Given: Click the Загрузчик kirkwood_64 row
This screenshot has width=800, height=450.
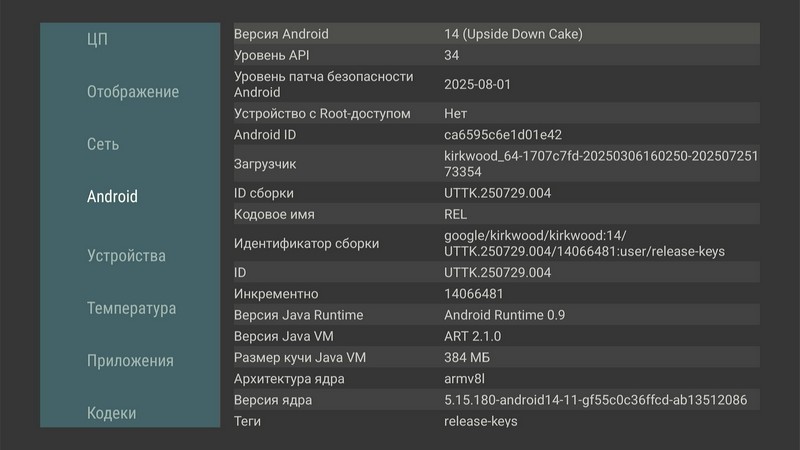Looking at the screenshot, I should [496, 164].
